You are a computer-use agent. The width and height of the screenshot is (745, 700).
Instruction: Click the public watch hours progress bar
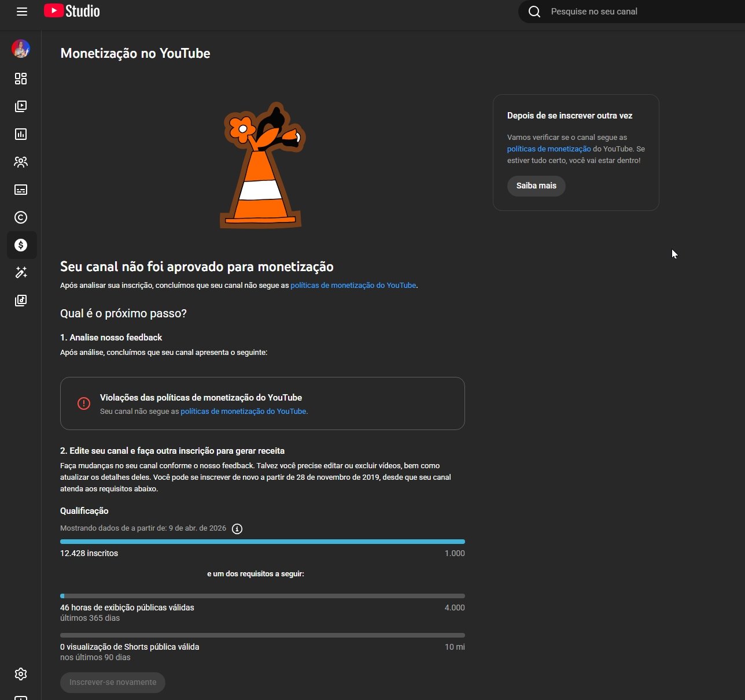(263, 596)
